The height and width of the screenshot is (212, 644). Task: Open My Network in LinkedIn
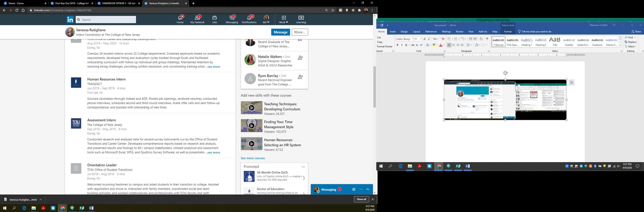click(197, 19)
